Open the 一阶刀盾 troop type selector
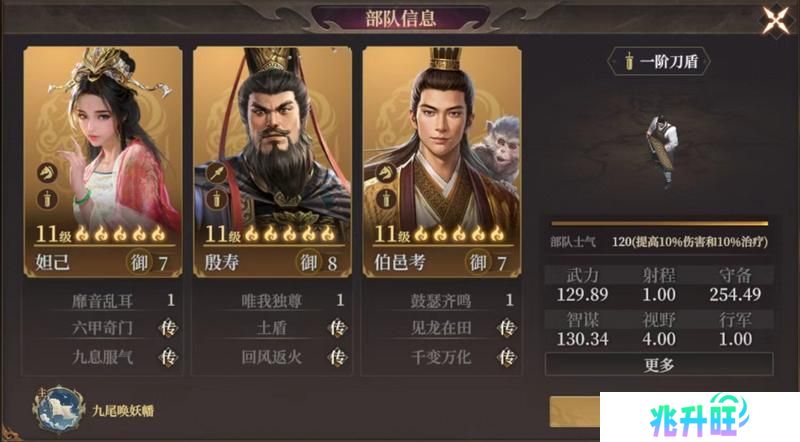The height and width of the screenshot is (442, 800). (659, 62)
